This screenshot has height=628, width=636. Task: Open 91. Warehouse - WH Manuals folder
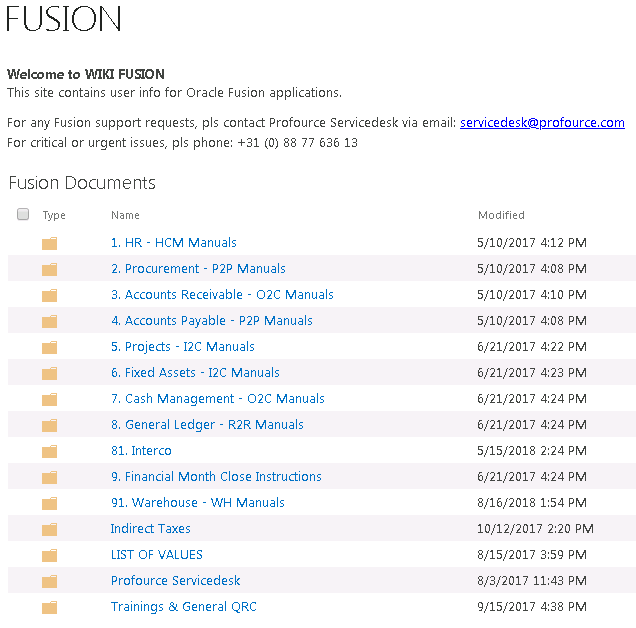(198, 502)
